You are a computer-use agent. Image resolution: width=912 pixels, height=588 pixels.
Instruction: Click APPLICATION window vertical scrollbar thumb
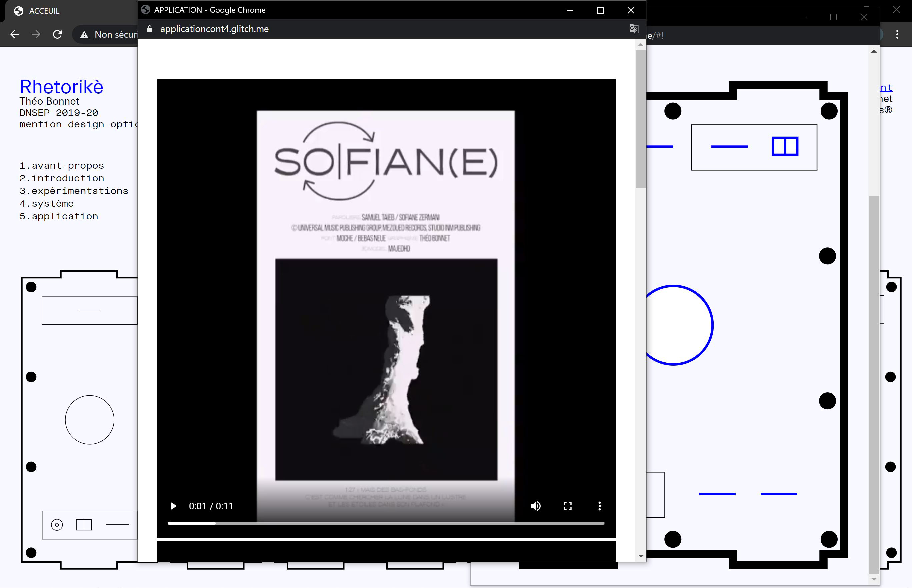click(x=640, y=119)
